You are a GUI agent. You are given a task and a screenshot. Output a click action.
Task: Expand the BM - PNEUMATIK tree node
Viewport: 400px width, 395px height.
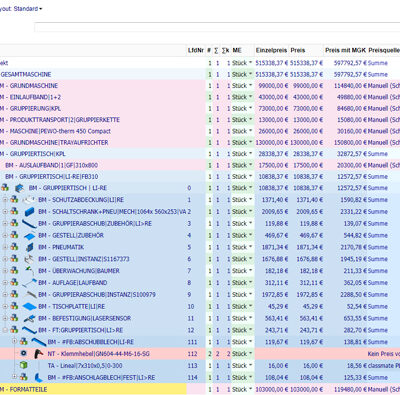[5, 247]
